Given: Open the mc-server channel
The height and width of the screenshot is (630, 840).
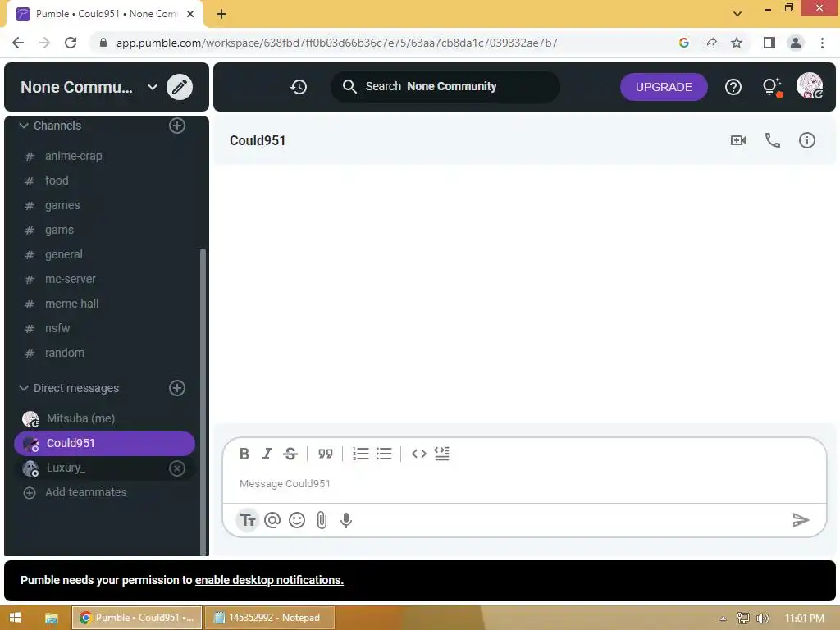Looking at the screenshot, I should (104, 279).
